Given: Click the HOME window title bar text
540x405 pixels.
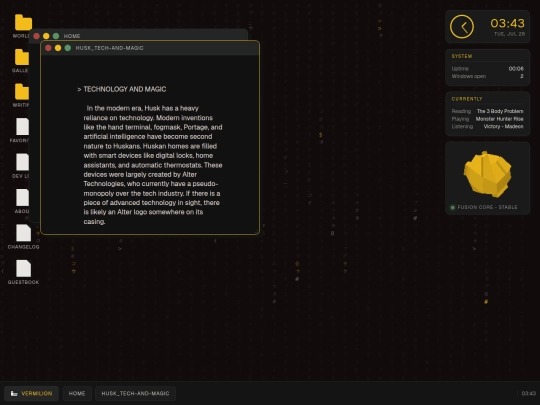Looking at the screenshot, I should pyautogui.click(x=72, y=36).
